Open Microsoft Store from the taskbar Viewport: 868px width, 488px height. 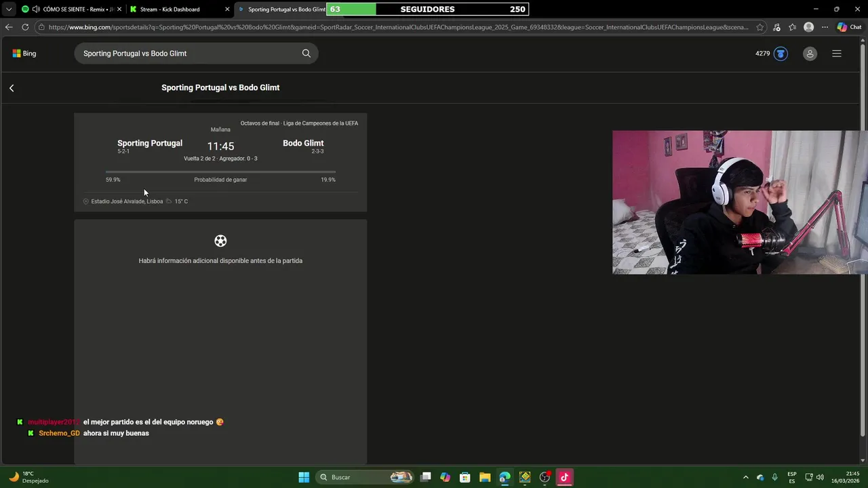point(465,477)
